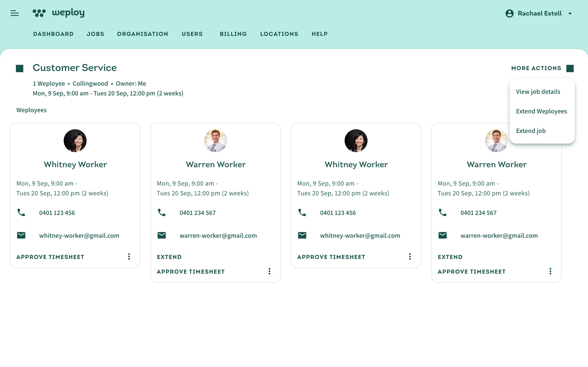The height and width of the screenshot is (367, 588).
Task: Click the user account avatar icon
Action: click(509, 13)
